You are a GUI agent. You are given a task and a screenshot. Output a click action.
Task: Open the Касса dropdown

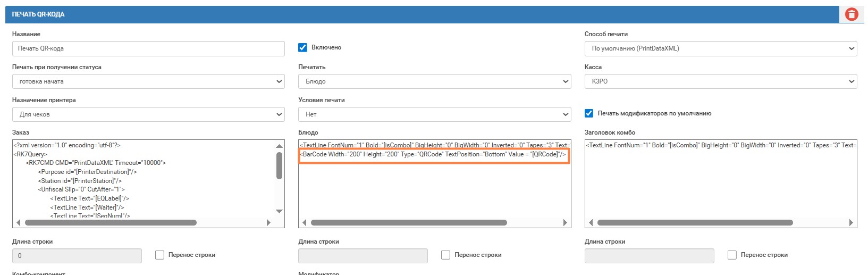(x=720, y=81)
